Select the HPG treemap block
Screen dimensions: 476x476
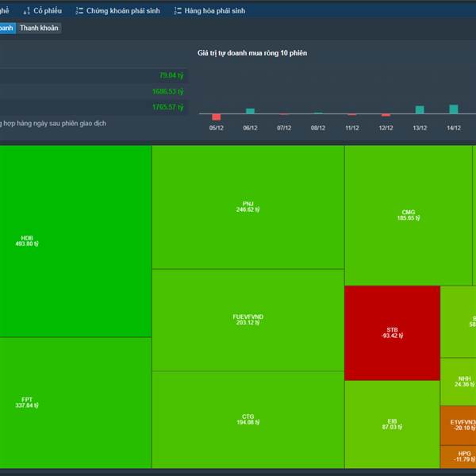coord(458,457)
